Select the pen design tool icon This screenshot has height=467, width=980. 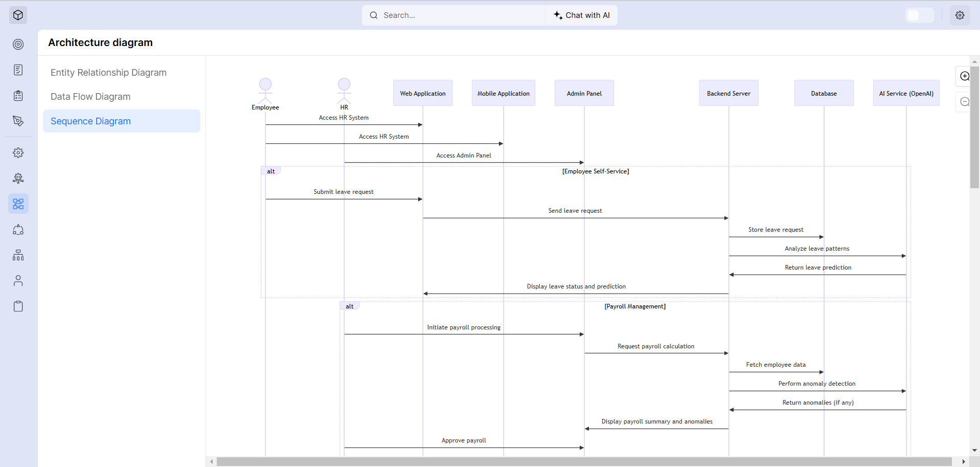(x=18, y=121)
